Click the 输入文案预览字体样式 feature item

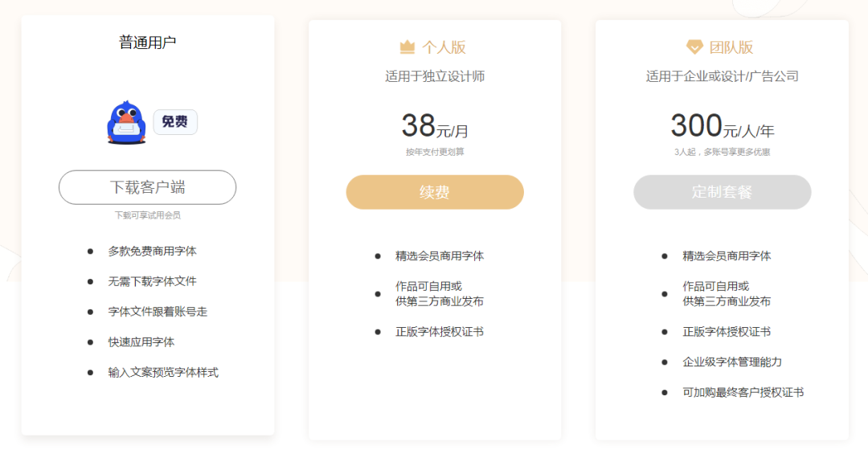pyautogui.click(x=163, y=373)
